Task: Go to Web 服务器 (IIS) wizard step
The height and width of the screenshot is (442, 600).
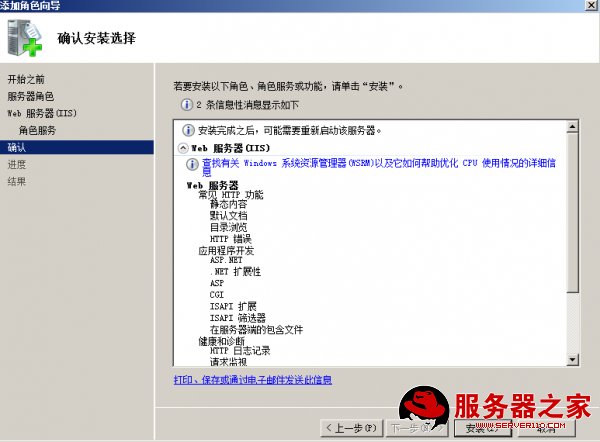Action: tap(42, 113)
